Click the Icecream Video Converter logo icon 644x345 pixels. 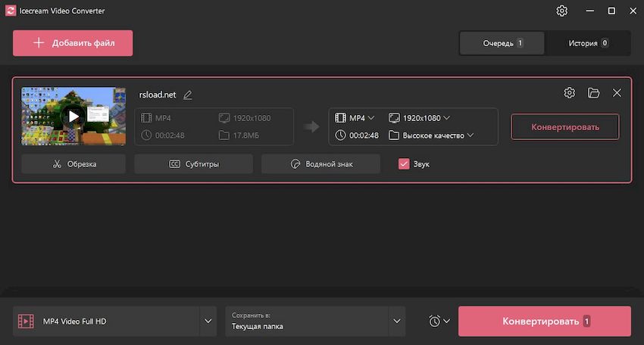tap(11, 11)
